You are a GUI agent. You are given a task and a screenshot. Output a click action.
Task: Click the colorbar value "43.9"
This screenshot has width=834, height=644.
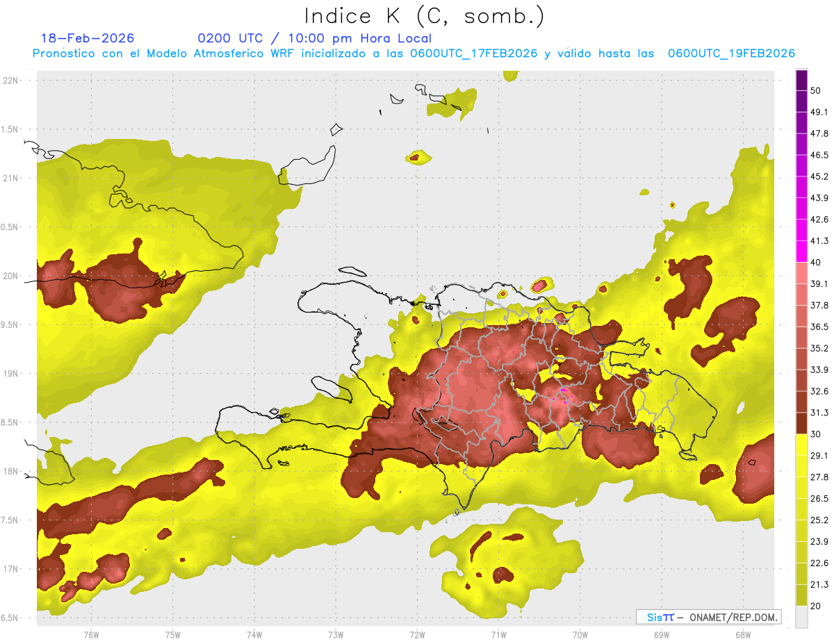819,198
